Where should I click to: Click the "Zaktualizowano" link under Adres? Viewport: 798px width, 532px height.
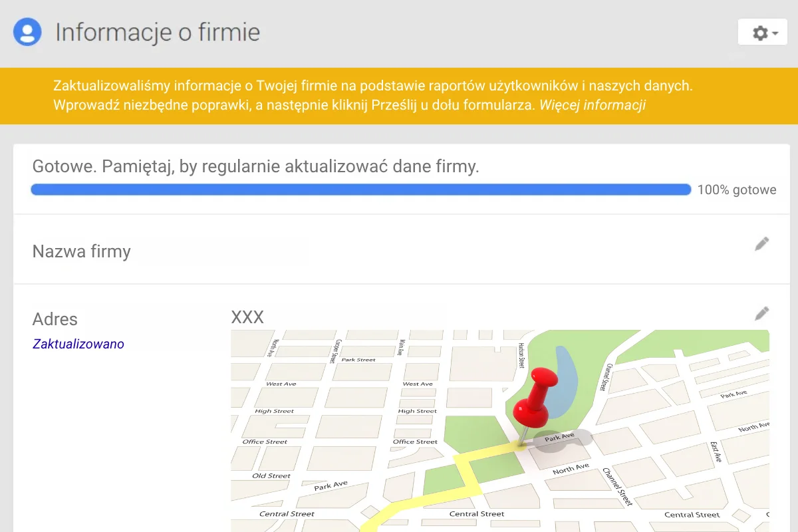pos(78,344)
